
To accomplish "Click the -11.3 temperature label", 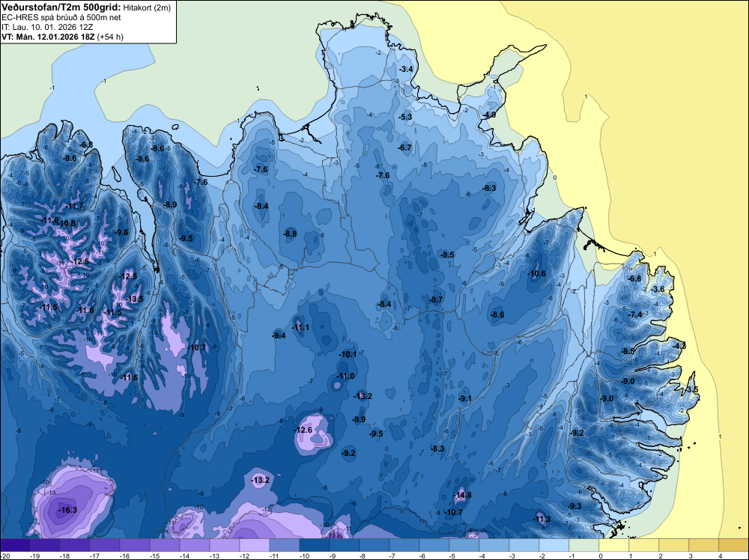I will (542, 519).
